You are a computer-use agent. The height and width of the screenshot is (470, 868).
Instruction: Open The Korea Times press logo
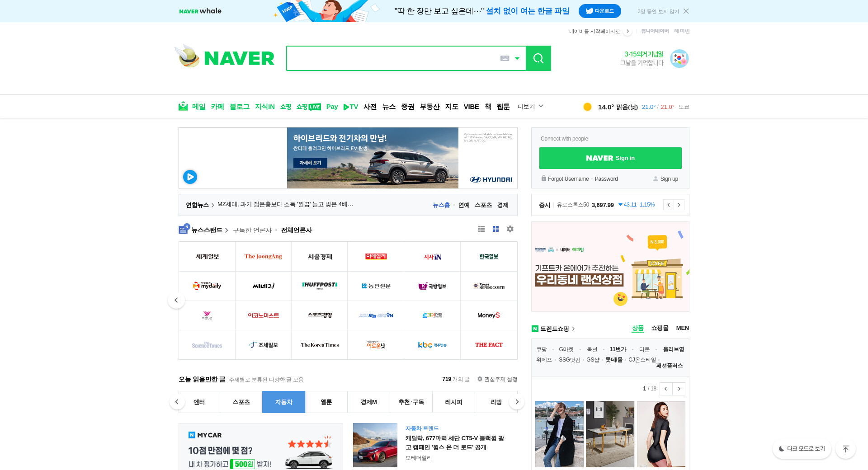320,345
